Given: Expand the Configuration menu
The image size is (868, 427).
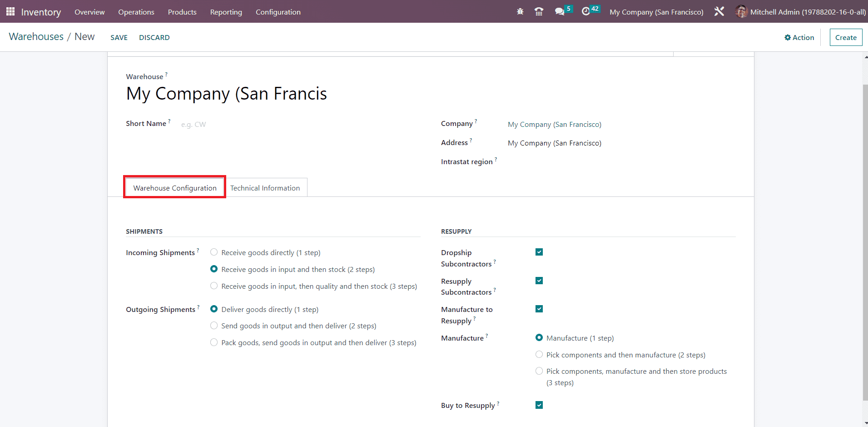Looking at the screenshot, I should [278, 12].
